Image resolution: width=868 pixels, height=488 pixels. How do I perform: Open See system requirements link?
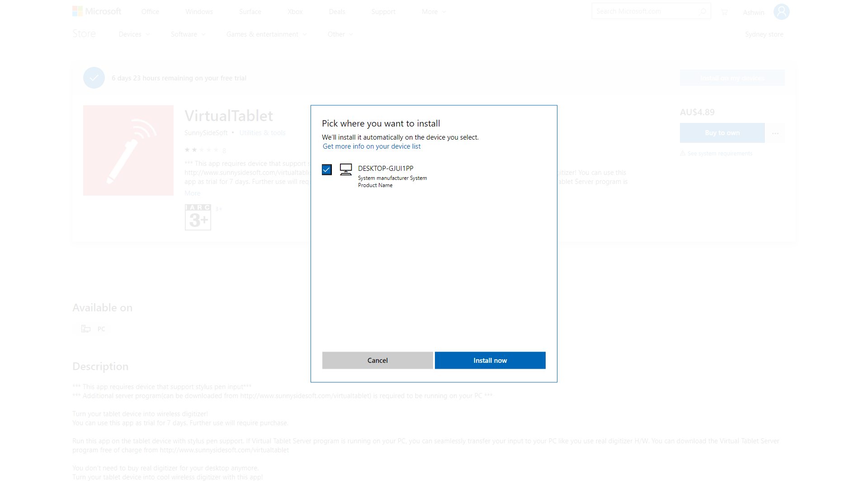716,154
